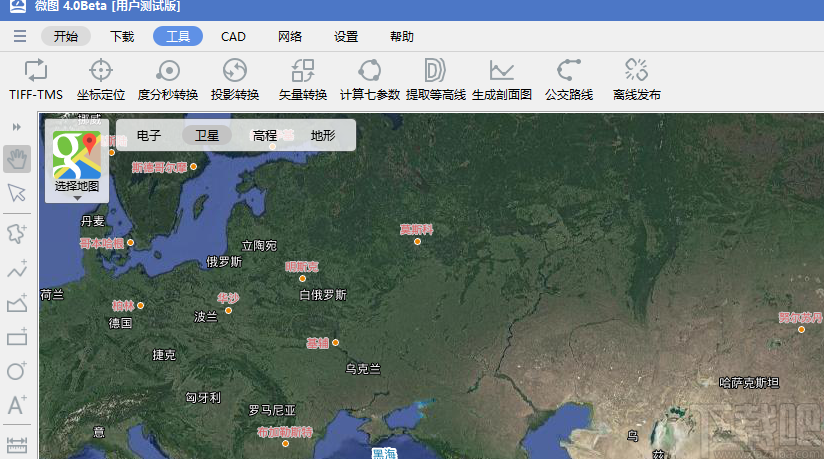Expand the left sidebar with double arrow
This screenshot has width=824, height=459.
17,127
